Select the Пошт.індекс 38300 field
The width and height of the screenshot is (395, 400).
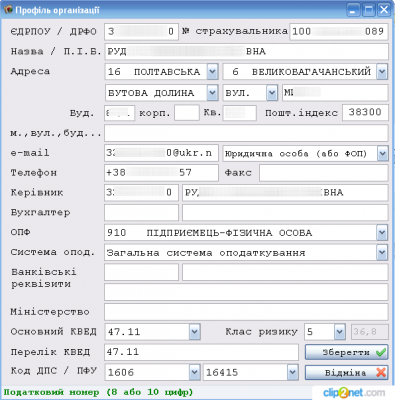click(365, 112)
